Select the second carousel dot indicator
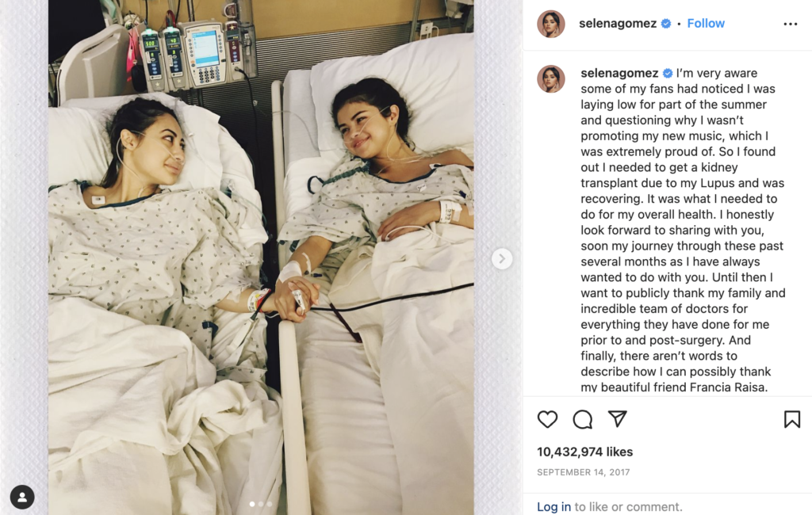This screenshot has height=515, width=812. click(260, 504)
